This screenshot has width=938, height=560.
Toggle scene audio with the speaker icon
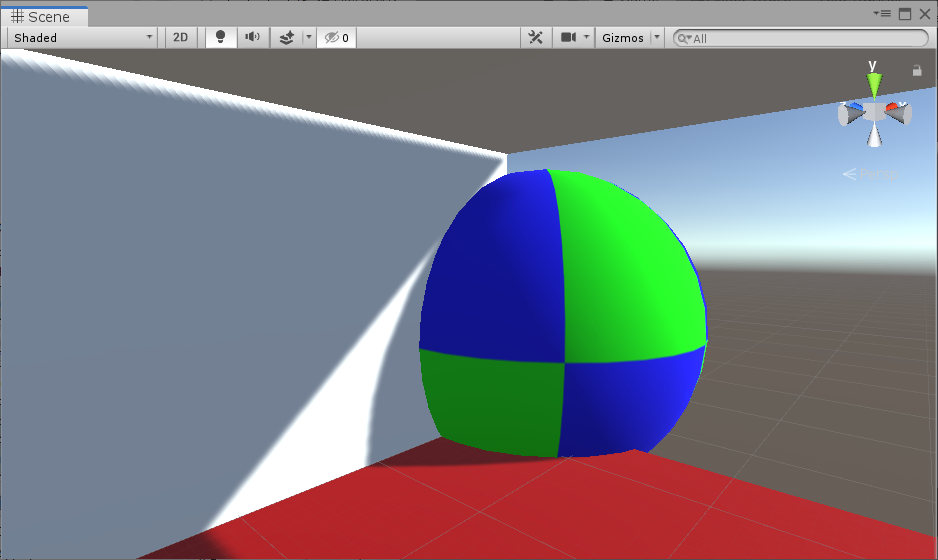click(x=252, y=37)
